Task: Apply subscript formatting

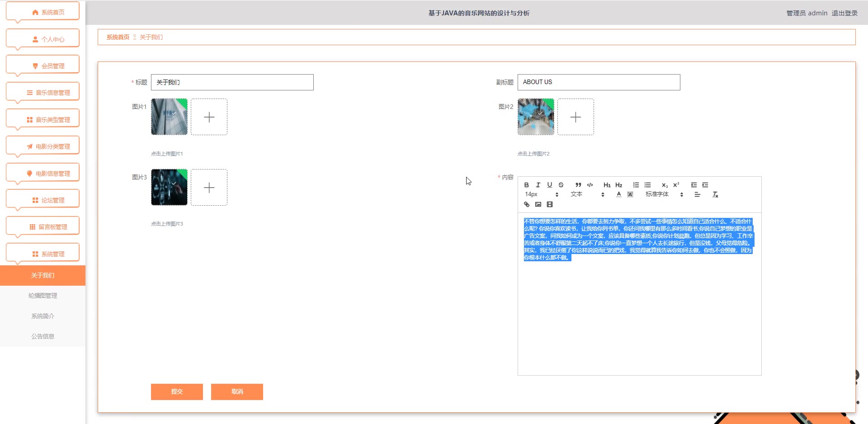Action: 665,185
